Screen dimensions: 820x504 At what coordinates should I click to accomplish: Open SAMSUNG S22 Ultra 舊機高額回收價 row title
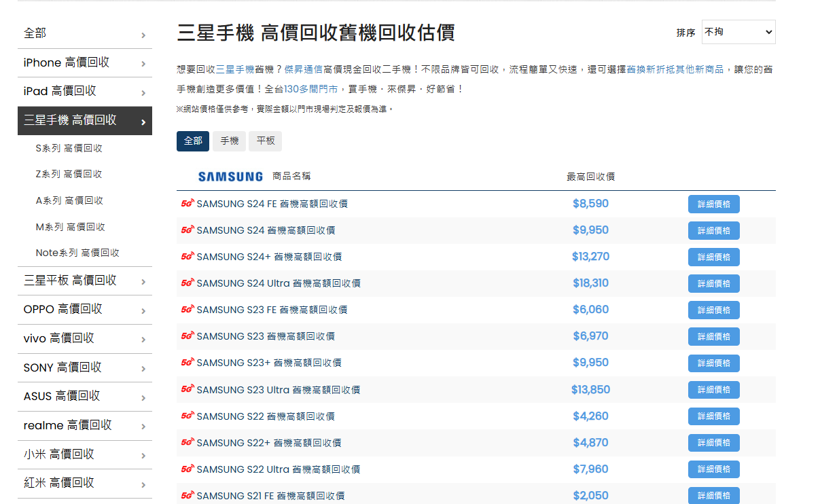pyautogui.click(x=278, y=469)
